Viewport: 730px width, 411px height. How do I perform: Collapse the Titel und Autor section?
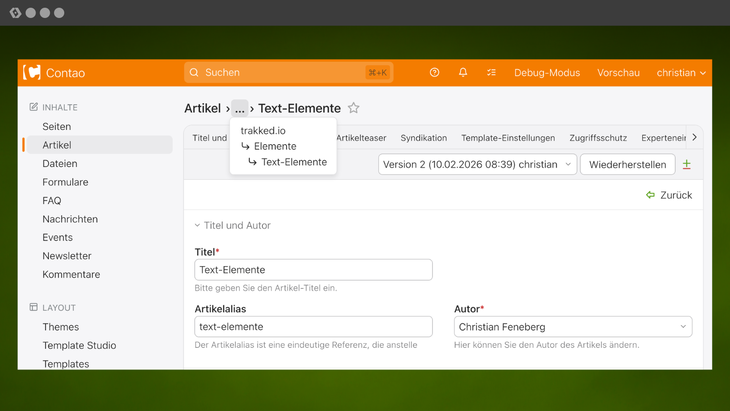232,226
